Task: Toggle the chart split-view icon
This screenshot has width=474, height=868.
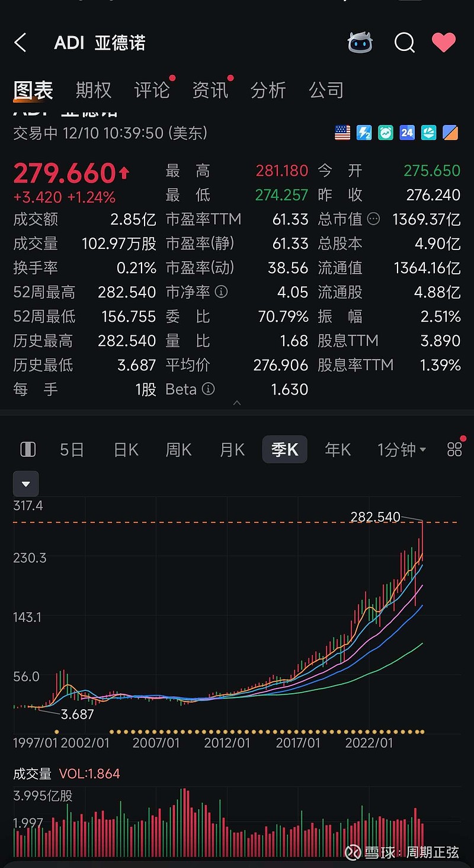Action: click(x=28, y=450)
